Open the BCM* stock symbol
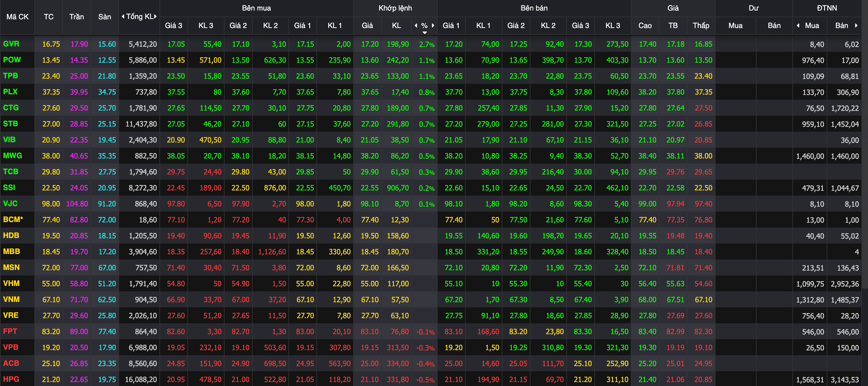 (x=13, y=219)
